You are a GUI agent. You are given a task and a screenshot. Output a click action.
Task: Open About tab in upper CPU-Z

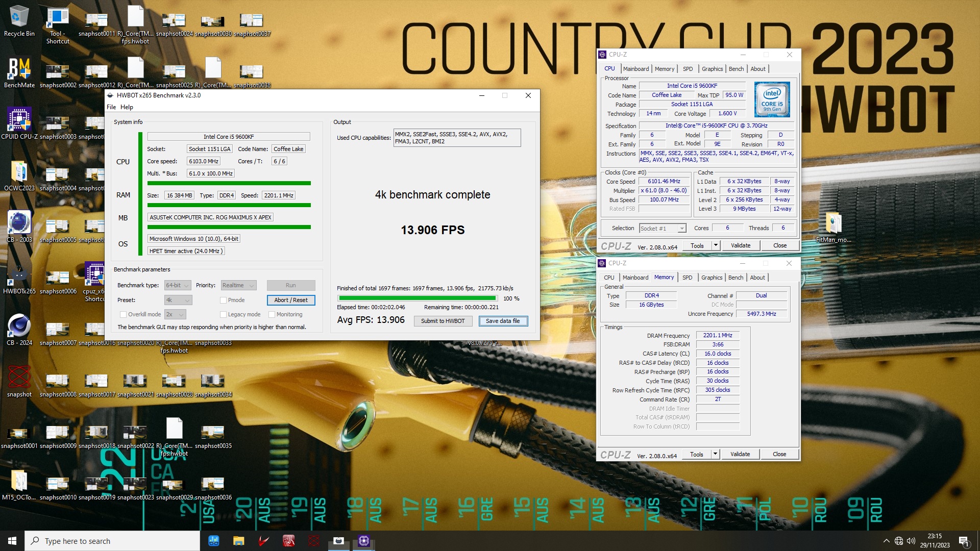pos(758,69)
